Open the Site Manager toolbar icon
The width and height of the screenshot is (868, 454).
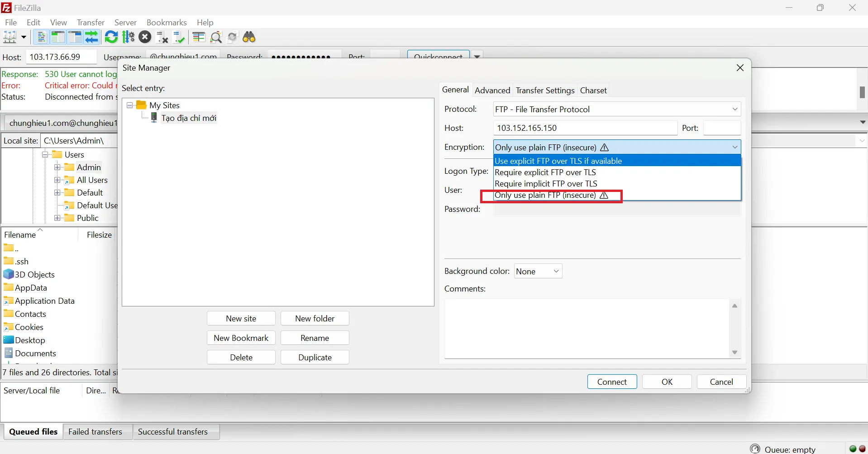(x=10, y=37)
